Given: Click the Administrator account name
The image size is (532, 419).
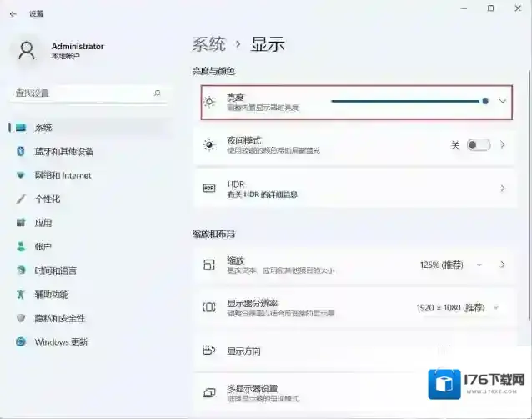Looking at the screenshot, I should click(78, 46).
